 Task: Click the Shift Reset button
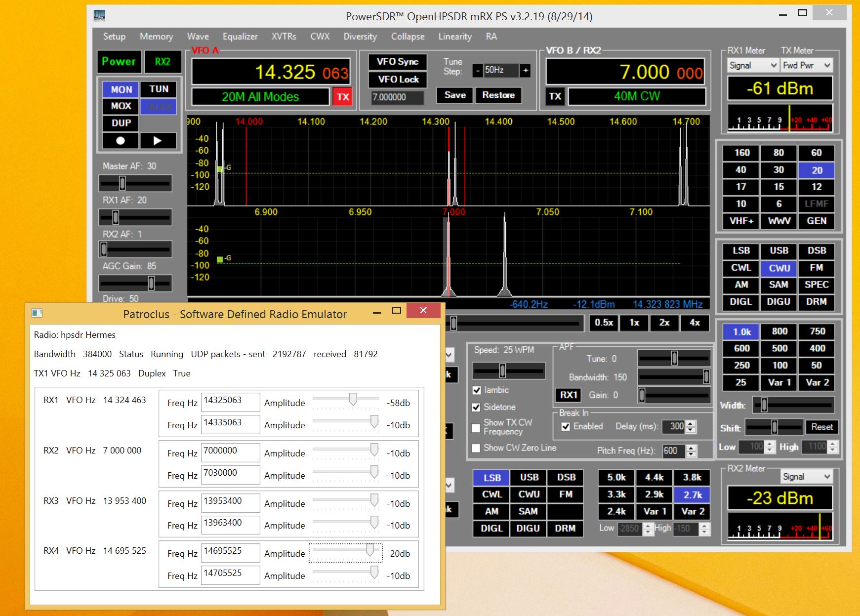click(x=821, y=427)
